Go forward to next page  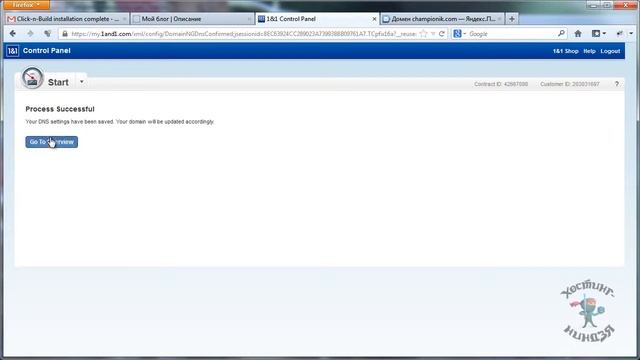pyautogui.click(x=30, y=33)
